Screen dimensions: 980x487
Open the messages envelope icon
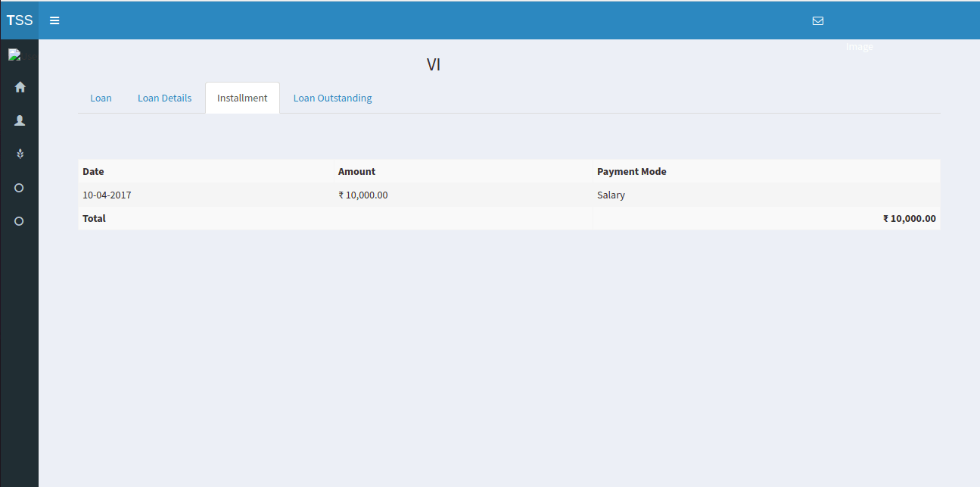point(817,20)
